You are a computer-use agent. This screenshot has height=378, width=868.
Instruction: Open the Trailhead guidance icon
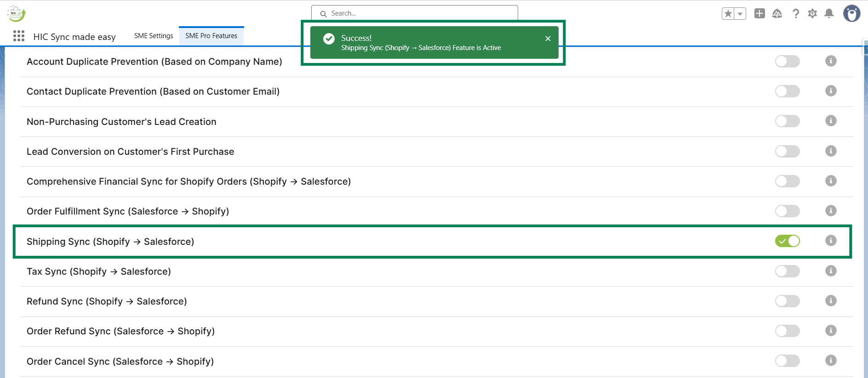(x=777, y=14)
